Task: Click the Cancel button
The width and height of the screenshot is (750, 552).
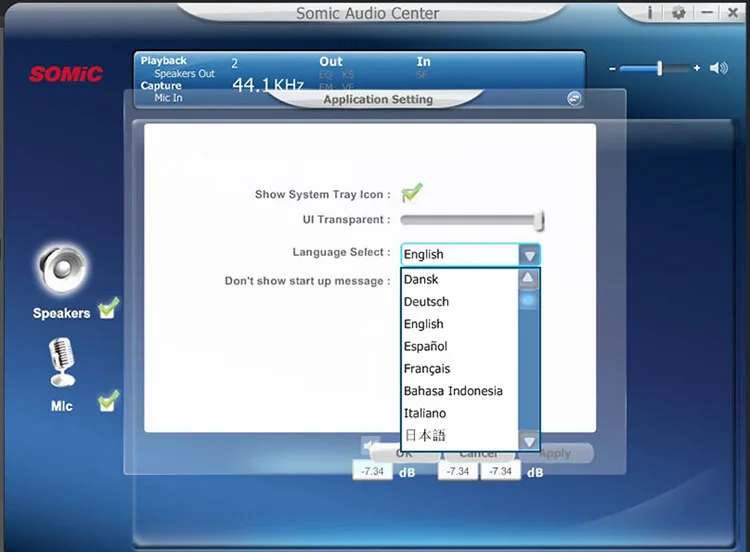Action: point(479,456)
